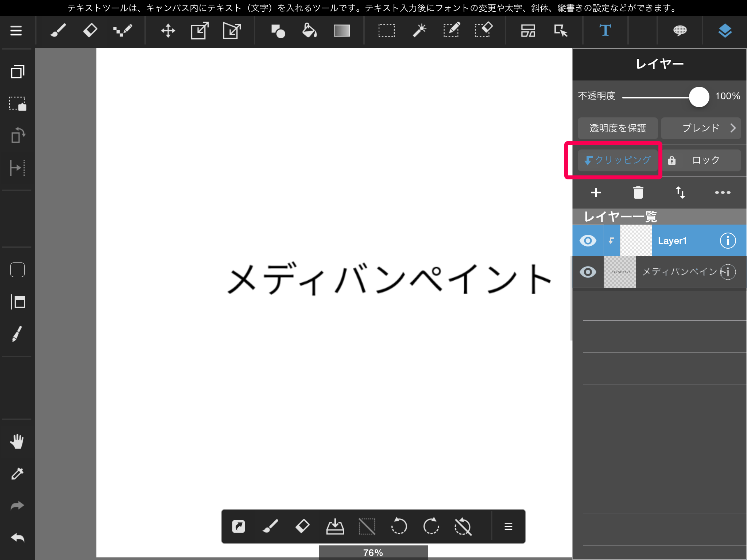Open the speech bubble material icon

coord(680,31)
